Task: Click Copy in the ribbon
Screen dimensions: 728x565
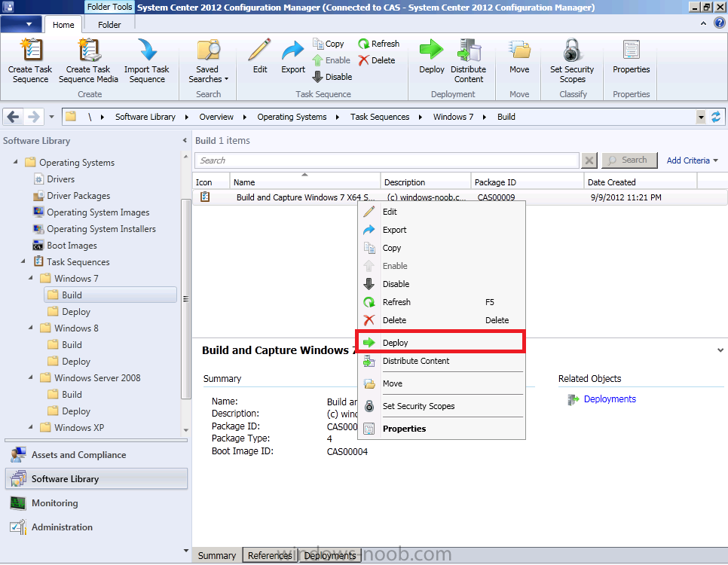Action: click(329, 44)
